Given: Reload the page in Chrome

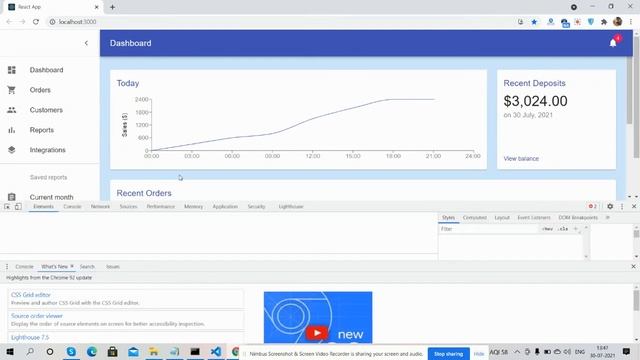Looking at the screenshot, I should coord(36,22).
